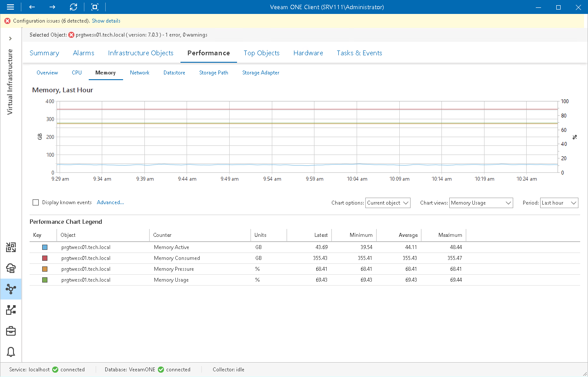Select the cloud Data Protection sidebar icon
588x377 pixels.
[x=11, y=268]
